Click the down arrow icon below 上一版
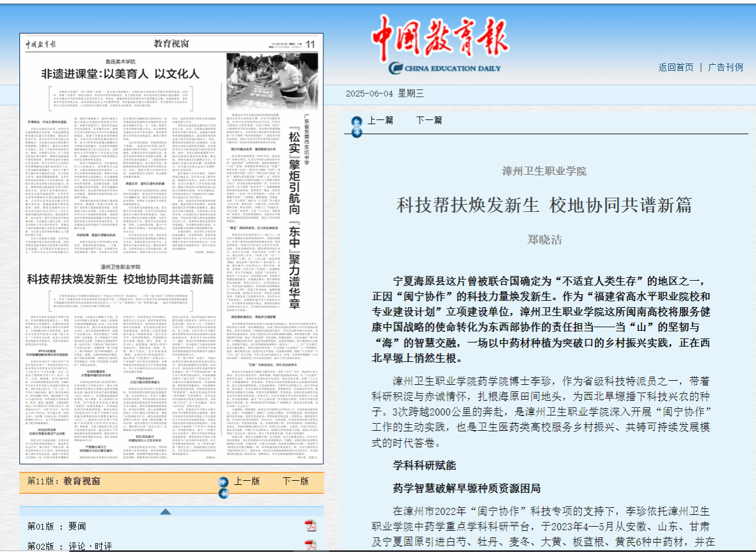The height and width of the screenshot is (552, 756). pyautogui.click(x=223, y=492)
